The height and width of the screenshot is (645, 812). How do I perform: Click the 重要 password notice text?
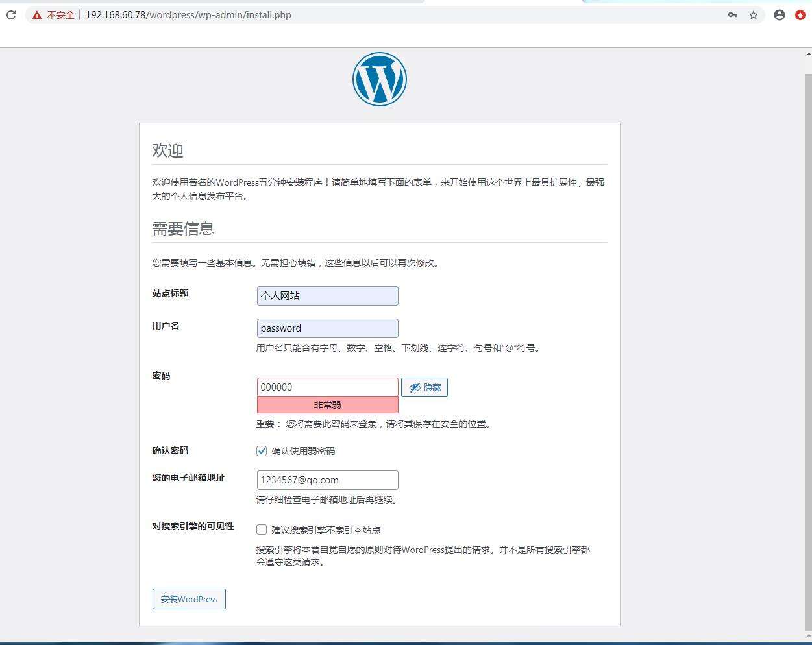375,424
